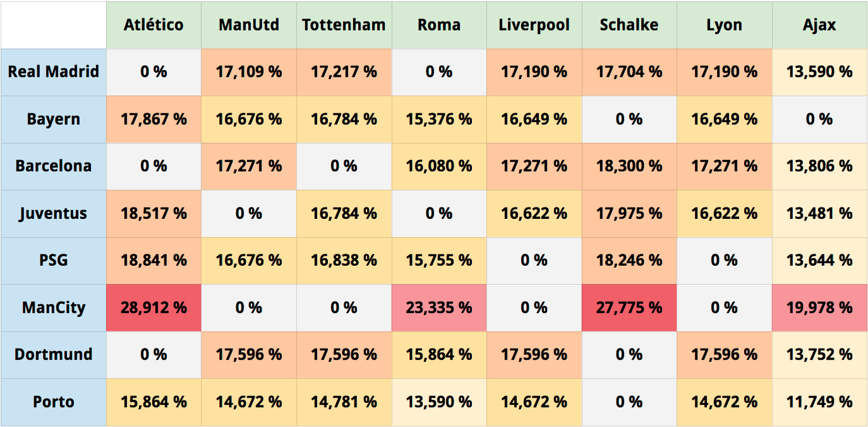868x427 pixels.
Task: Click the 23,335 % ManCity–Roma cell
Action: (439, 308)
